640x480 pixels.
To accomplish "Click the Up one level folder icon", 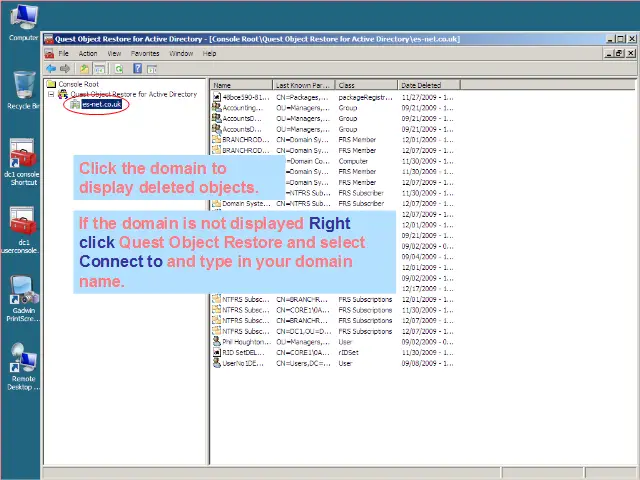I will pyautogui.click(x=84, y=69).
